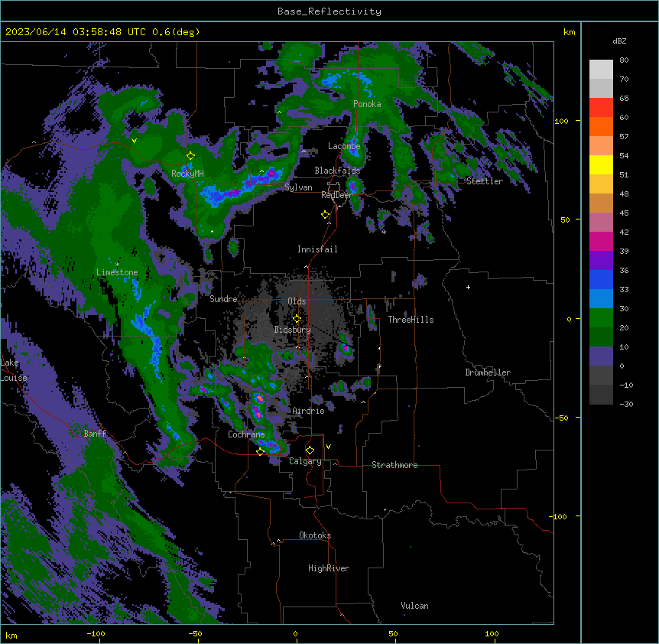Click the Sundre city label
Viewport: 659px width, 644px height.
click(x=223, y=299)
